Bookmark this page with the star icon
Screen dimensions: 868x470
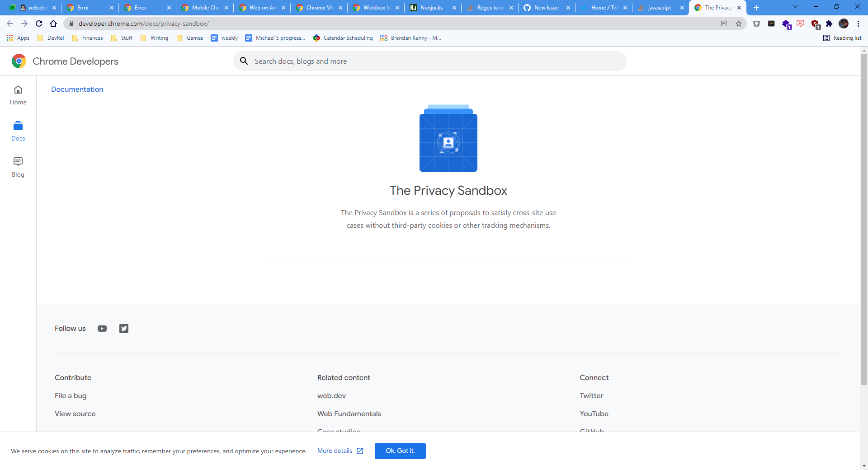(x=739, y=23)
